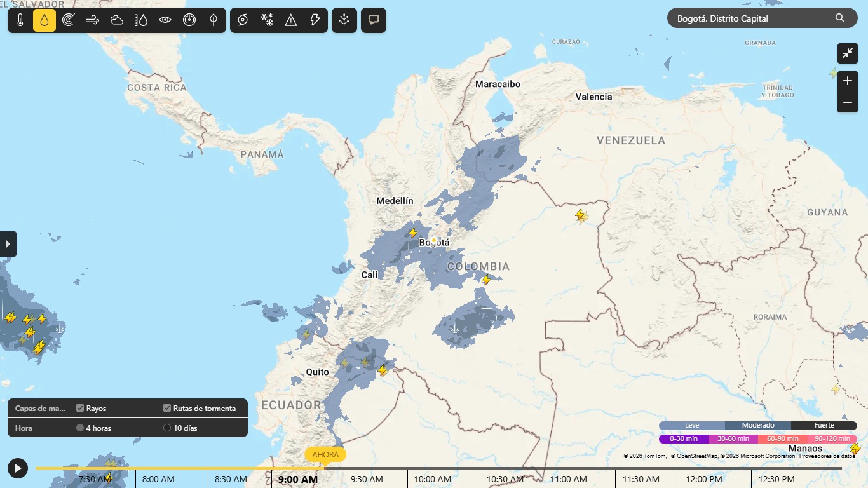
Task: Zoom in with the plus button
Action: (848, 81)
